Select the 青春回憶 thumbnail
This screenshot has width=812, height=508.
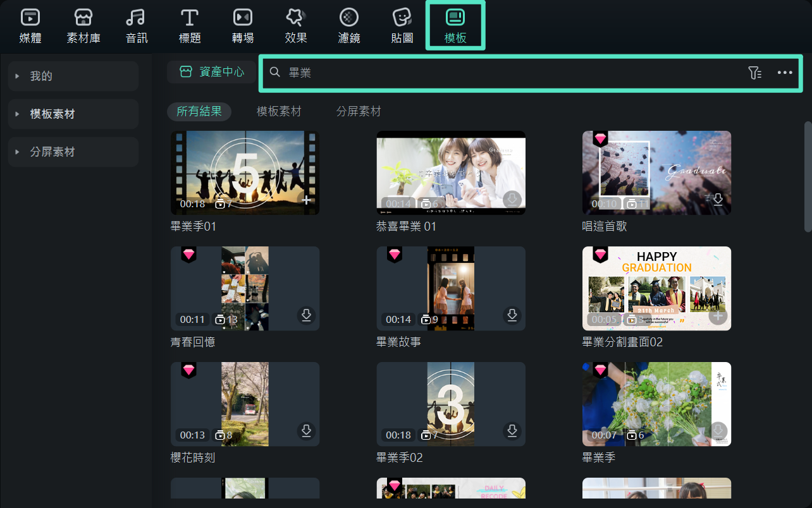click(245, 288)
